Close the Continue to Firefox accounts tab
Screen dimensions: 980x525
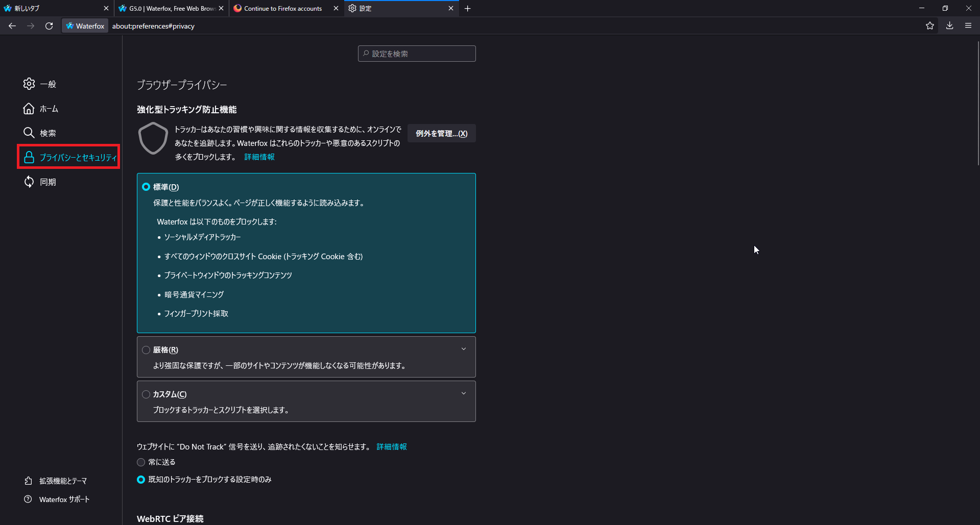pyautogui.click(x=336, y=8)
